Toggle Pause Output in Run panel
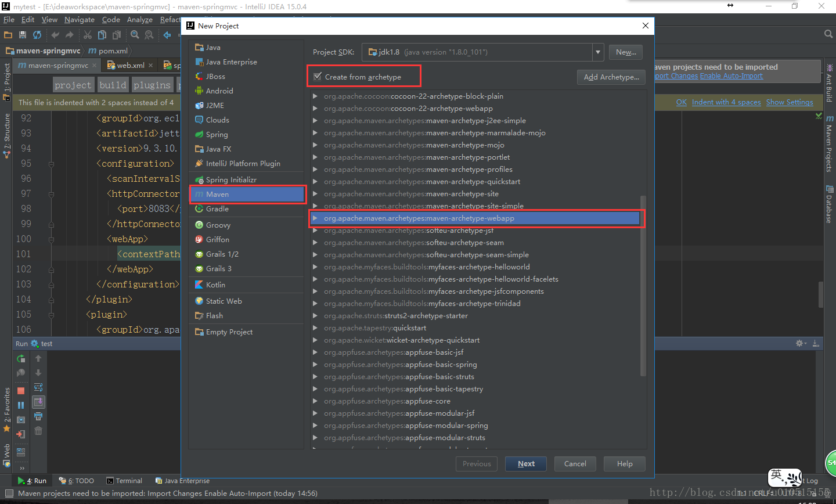Image resolution: width=836 pixels, height=504 pixels. click(21, 405)
